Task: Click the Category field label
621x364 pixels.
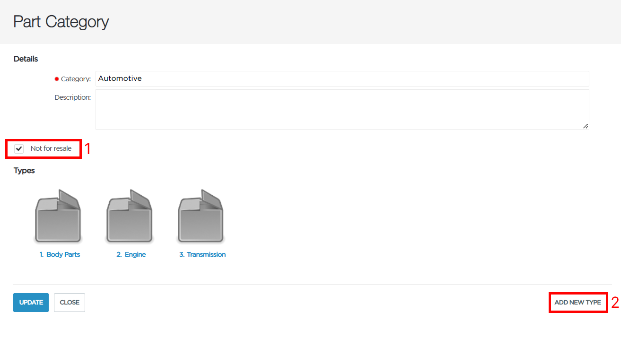Action: pos(76,79)
